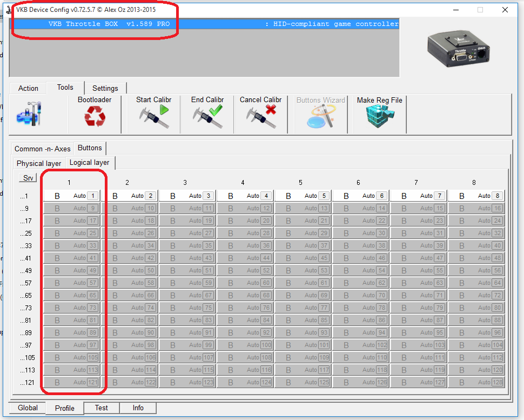Click logical button cell Auto 37
Screen dimensions: 524x420
[304, 245]
